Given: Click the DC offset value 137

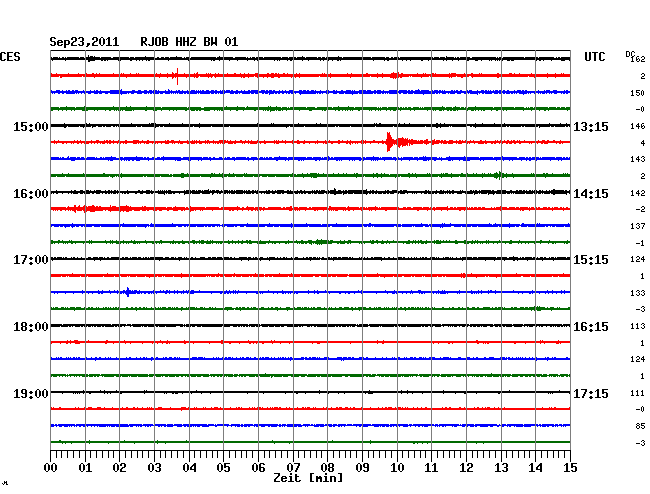Looking at the screenshot, I should coord(638,226).
